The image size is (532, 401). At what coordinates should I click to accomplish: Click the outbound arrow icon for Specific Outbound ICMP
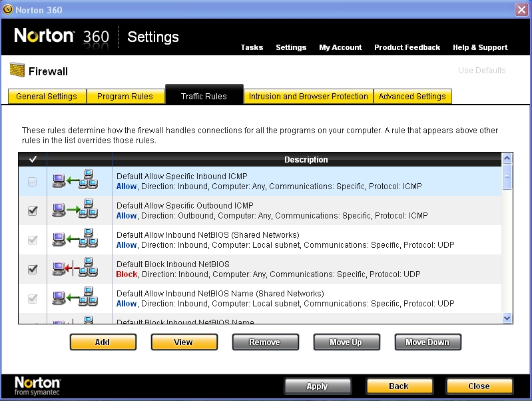pos(75,208)
